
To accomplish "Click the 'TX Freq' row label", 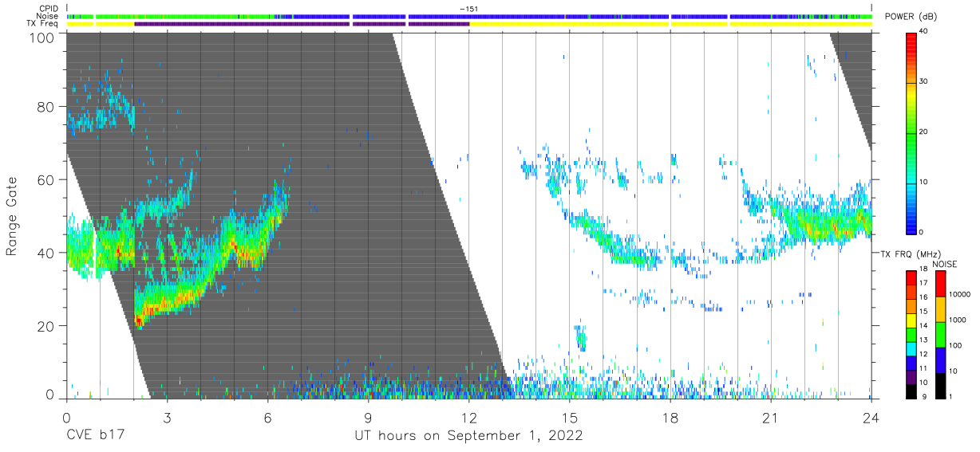I will pyautogui.click(x=42, y=24).
